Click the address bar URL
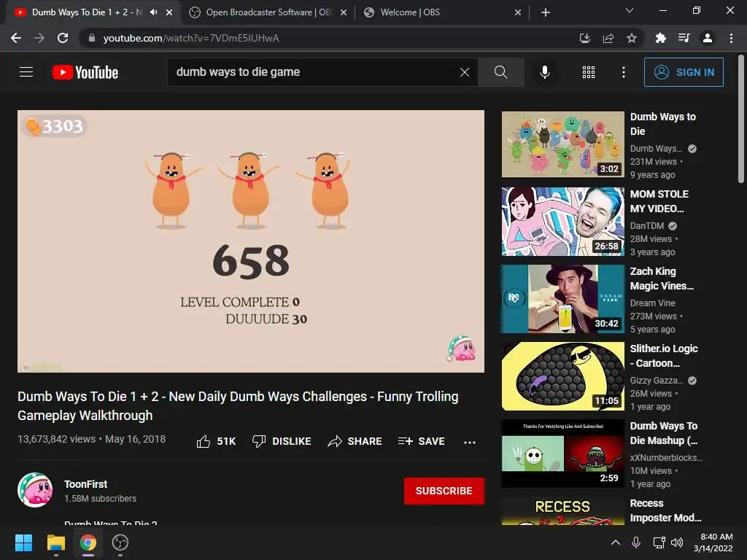 pos(191,38)
